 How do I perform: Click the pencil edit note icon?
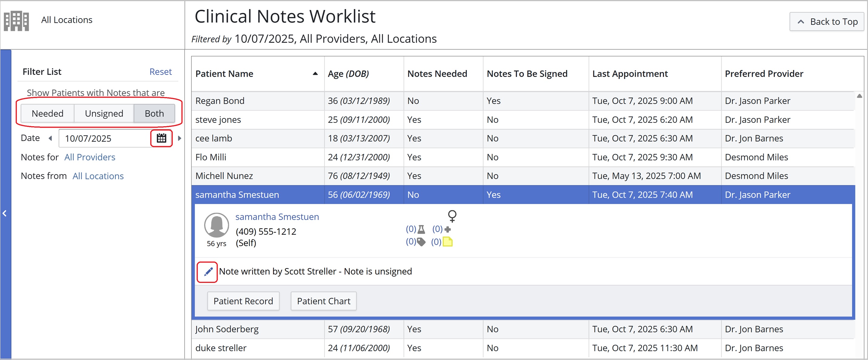[x=208, y=272]
